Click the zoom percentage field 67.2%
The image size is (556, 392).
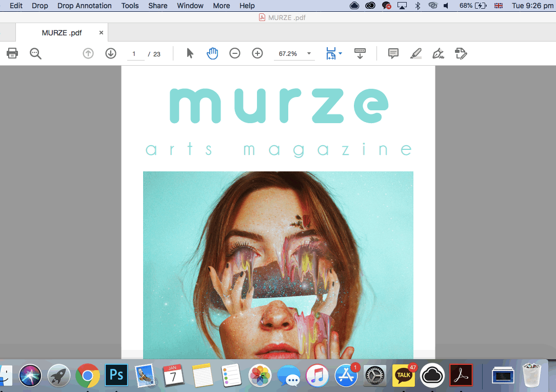coord(288,53)
